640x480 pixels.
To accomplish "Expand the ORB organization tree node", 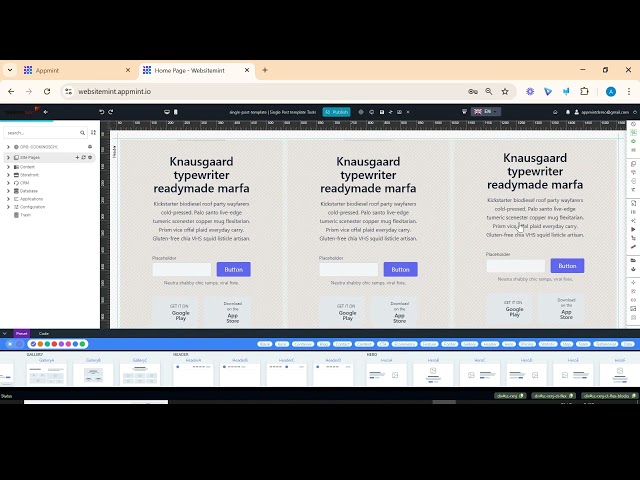I will click(x=8, y=147).
